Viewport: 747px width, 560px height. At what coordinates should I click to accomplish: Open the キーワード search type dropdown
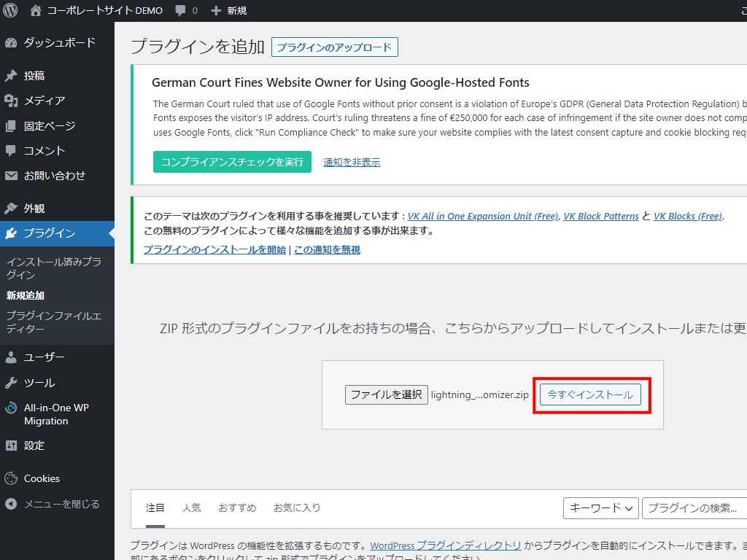pos(600,508)
